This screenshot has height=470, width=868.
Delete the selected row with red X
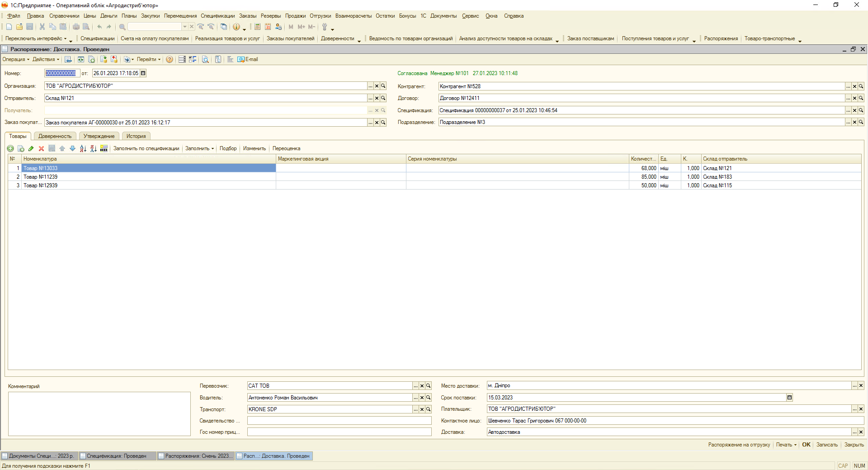pyautogui.click(x=41, y=148)
